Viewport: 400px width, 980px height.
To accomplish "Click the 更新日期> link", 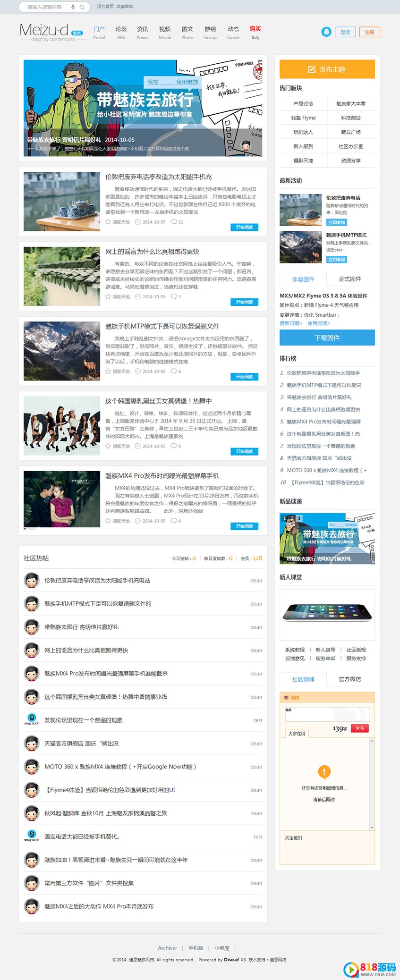I will click(291, 323).
